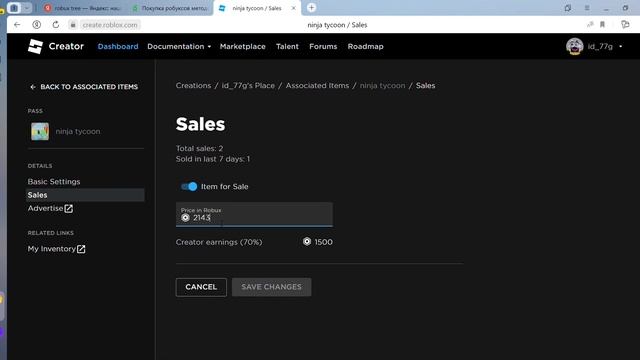
Task: Open ninja tycoon in the breadcrumb
Action: 382,86
